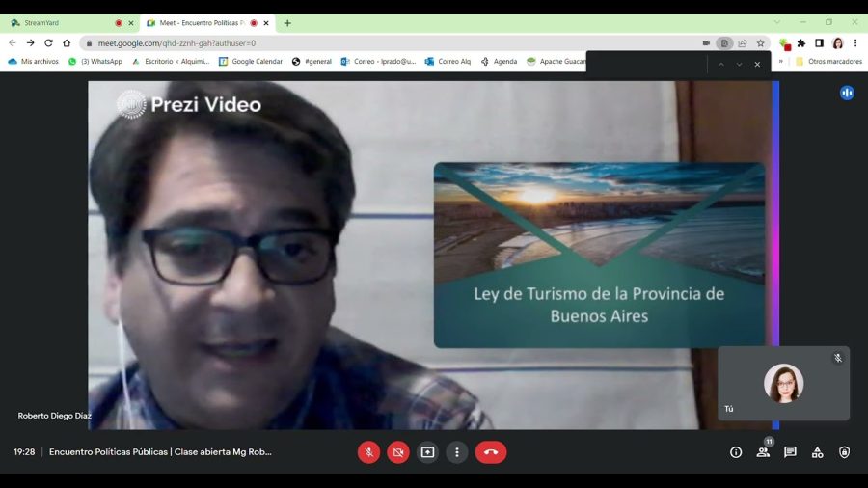The image size is (868, 488).
Task: Leave the call with red hang-up button
Action: (491, 452)
